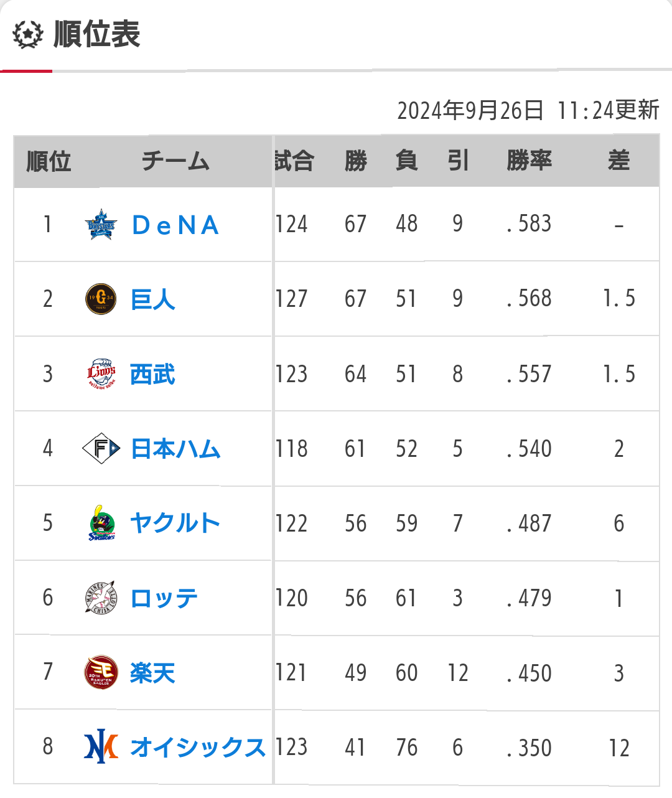Open the 巨人 team link
The image size is (672, 798).
pos(153,299)
